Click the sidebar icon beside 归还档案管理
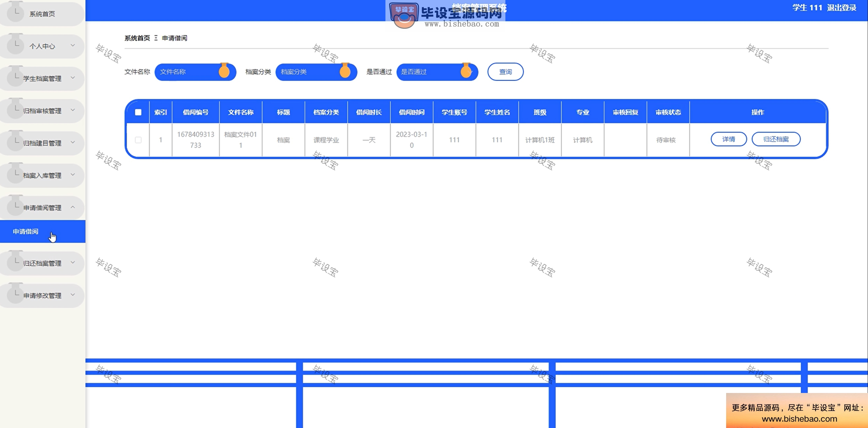 (x=16, y=261)
